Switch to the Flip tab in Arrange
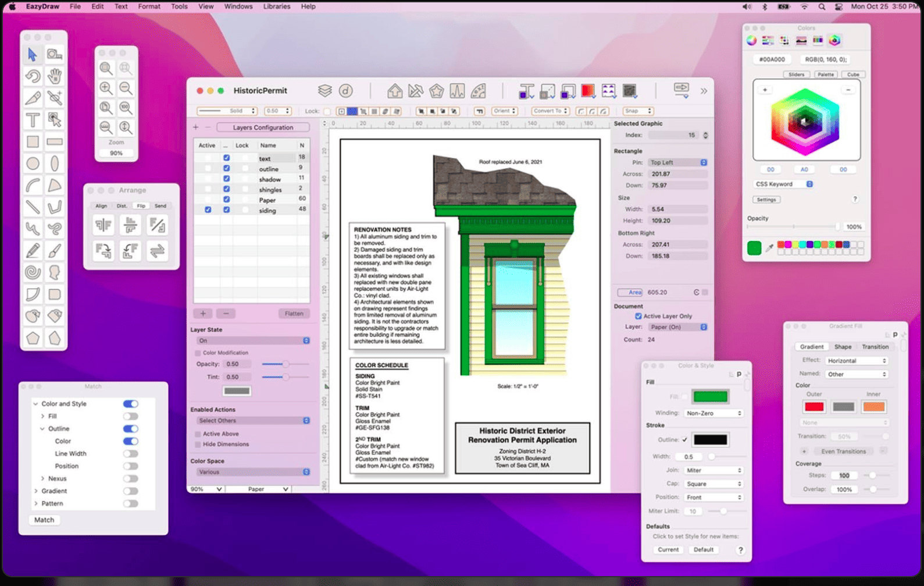The width and height of the screenshot is (924, 586). (141, 206)
